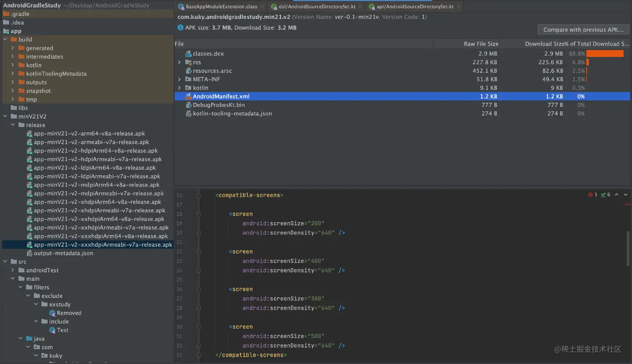The height and width of the screenshot is (364, 632).
Task: Select app-minV21-v2-xhdpiArmeabi-v7a-release.apk
Action: tap(99, 211)
